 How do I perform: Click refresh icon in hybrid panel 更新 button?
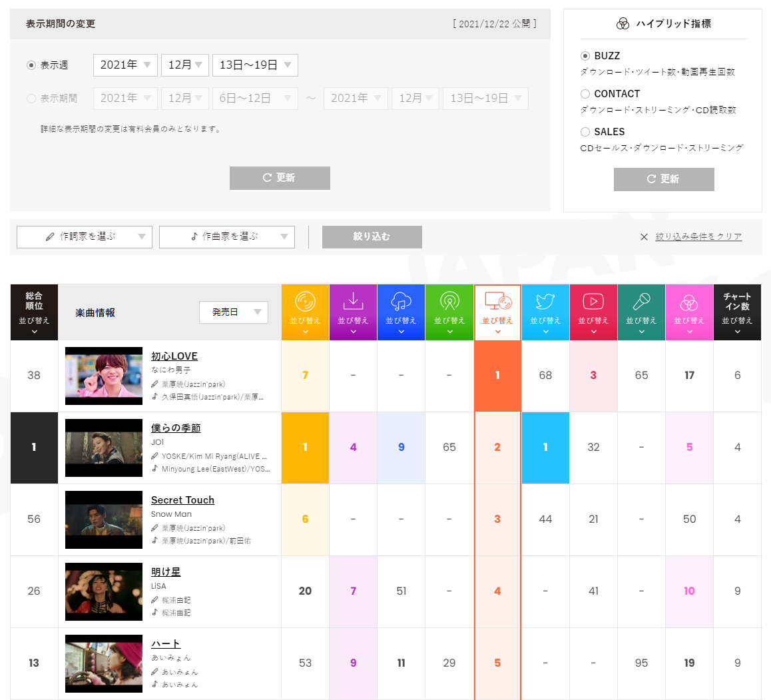point(651,179)
